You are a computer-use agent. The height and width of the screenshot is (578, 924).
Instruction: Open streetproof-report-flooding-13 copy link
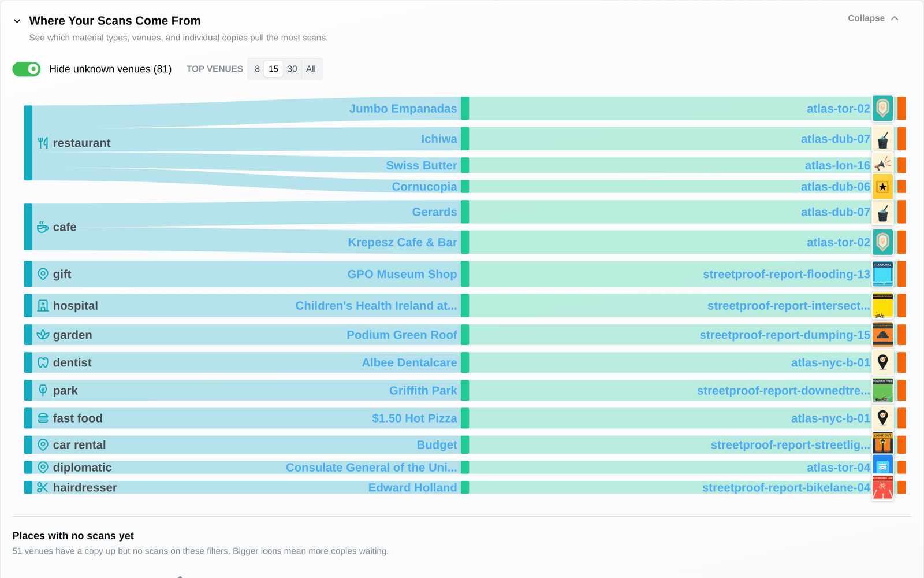(787, 274)
